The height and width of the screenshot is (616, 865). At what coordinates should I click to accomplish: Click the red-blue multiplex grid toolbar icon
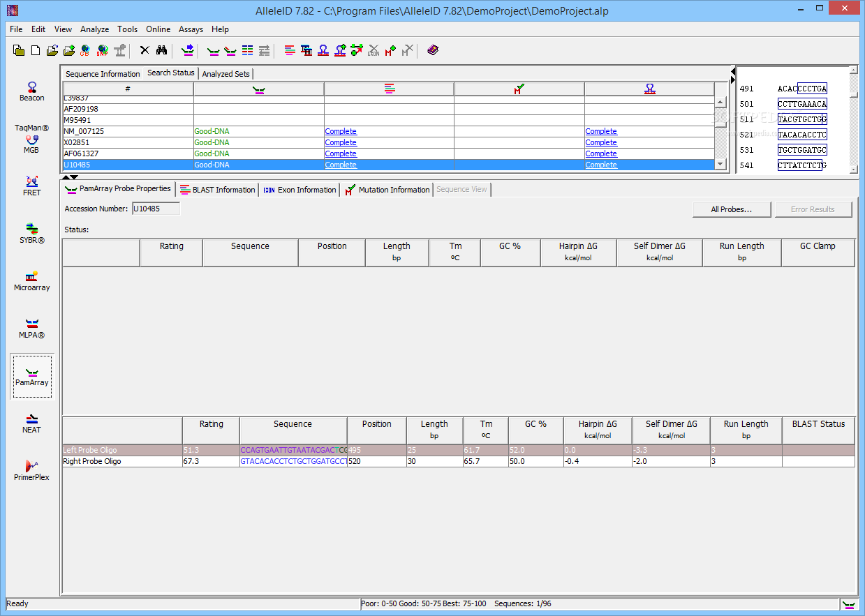pos(247,50)
